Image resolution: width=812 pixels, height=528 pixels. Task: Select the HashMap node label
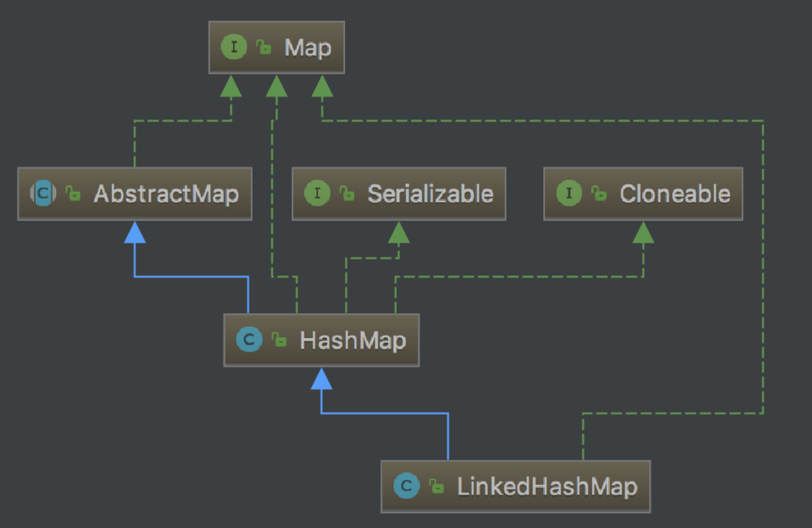point(352,340)
